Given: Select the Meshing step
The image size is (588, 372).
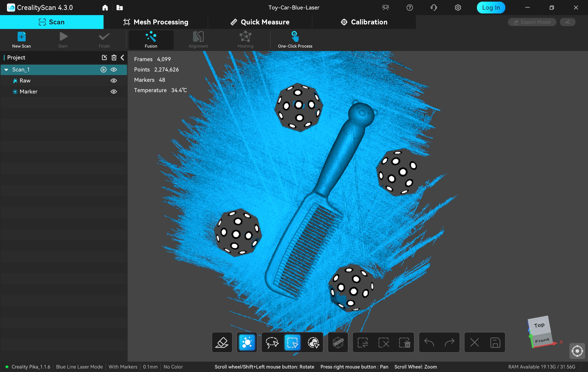Looking at the screenshot, I should pos(245,40).
